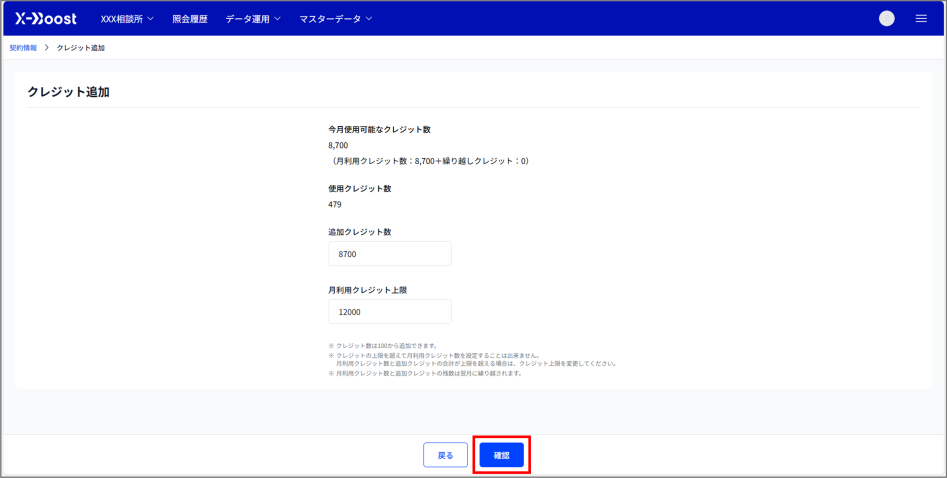Image resolution: width=947 pixels, height=478 pixels.
Task: Click the 戻る button
Action: (x=446, y=455)
